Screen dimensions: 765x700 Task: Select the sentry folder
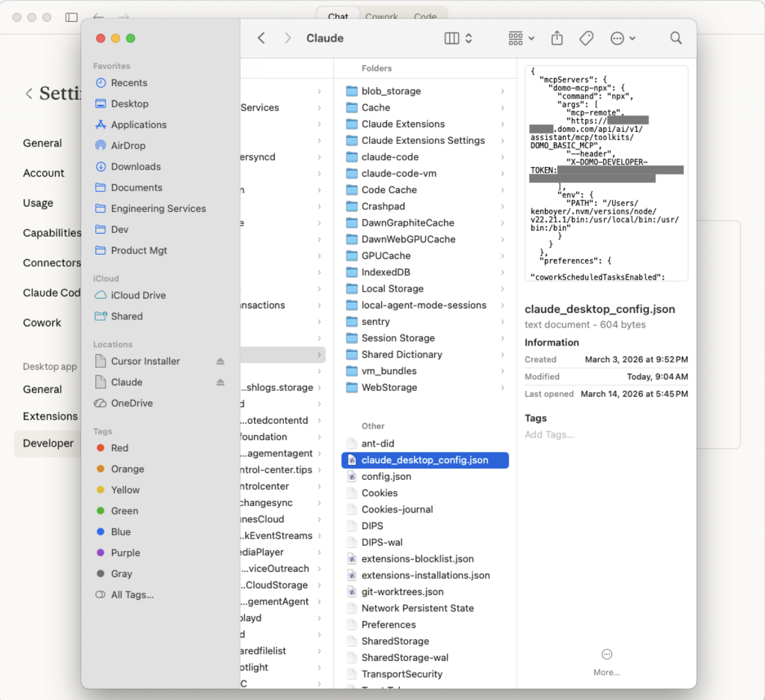click(x=425, y=322)
